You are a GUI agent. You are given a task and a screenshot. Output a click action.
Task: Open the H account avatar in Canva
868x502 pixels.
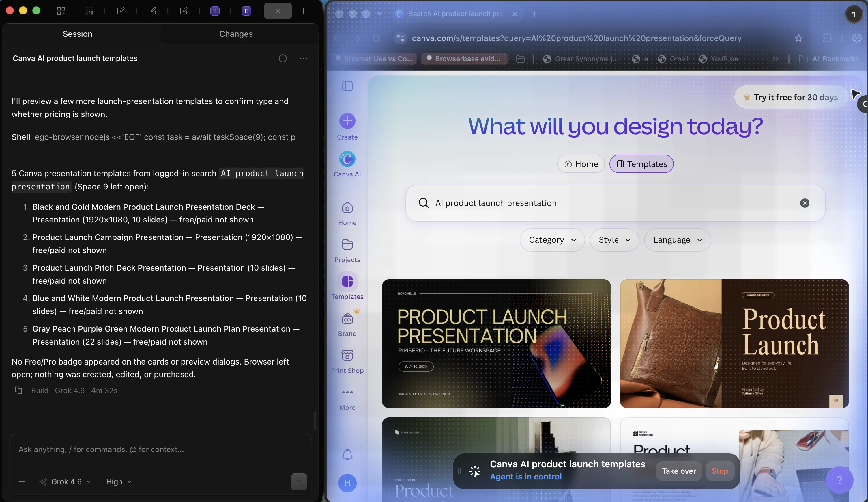(x=347, y=483)
